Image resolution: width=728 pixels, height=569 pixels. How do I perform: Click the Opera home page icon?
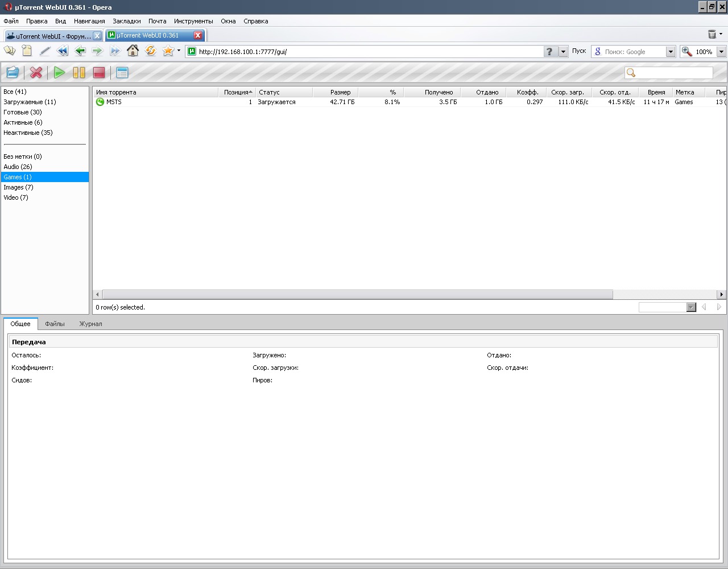[133, 51]
